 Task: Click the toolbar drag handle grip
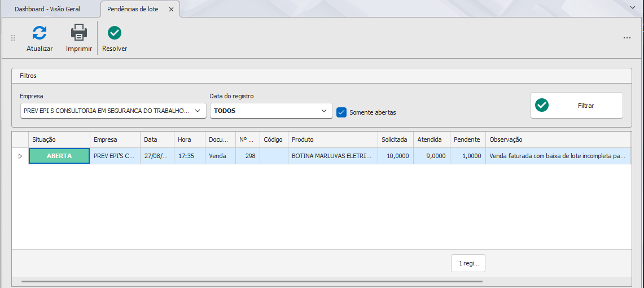pyautogui.click(x=13, y=38)
